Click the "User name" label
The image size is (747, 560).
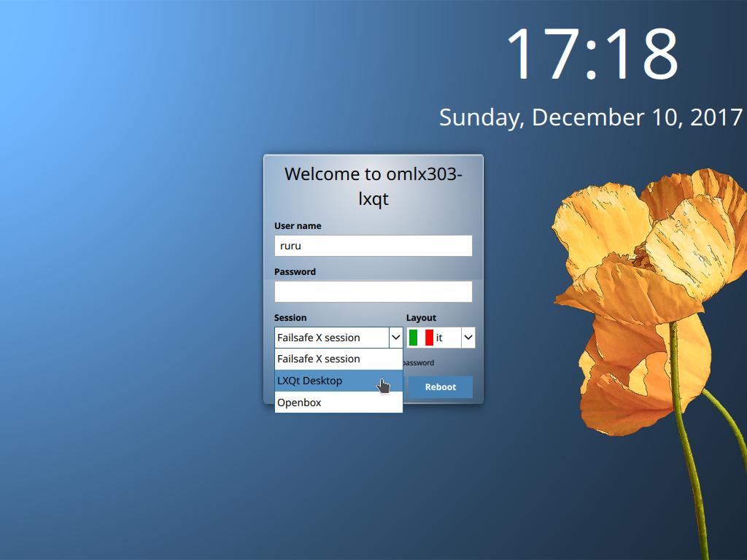tap(298, 226)
